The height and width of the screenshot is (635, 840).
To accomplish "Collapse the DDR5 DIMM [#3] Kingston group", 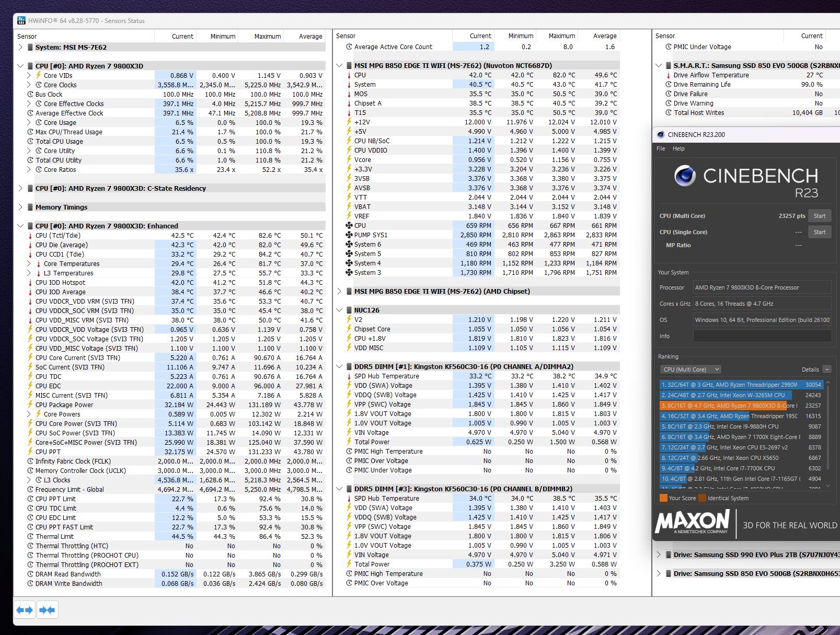I will (x=339, y=489).
